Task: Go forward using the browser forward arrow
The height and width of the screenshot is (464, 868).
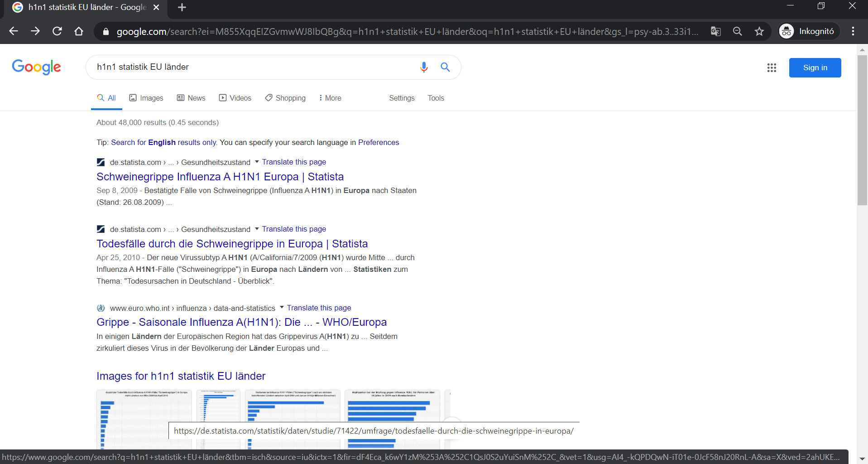Action: point(35,31)
